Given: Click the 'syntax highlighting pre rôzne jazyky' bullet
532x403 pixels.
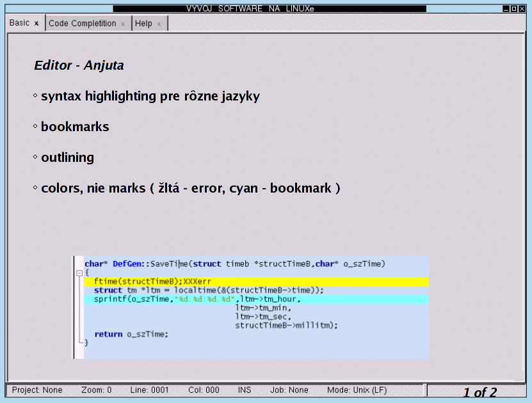Looking at the screenshot, I should 150,96.
